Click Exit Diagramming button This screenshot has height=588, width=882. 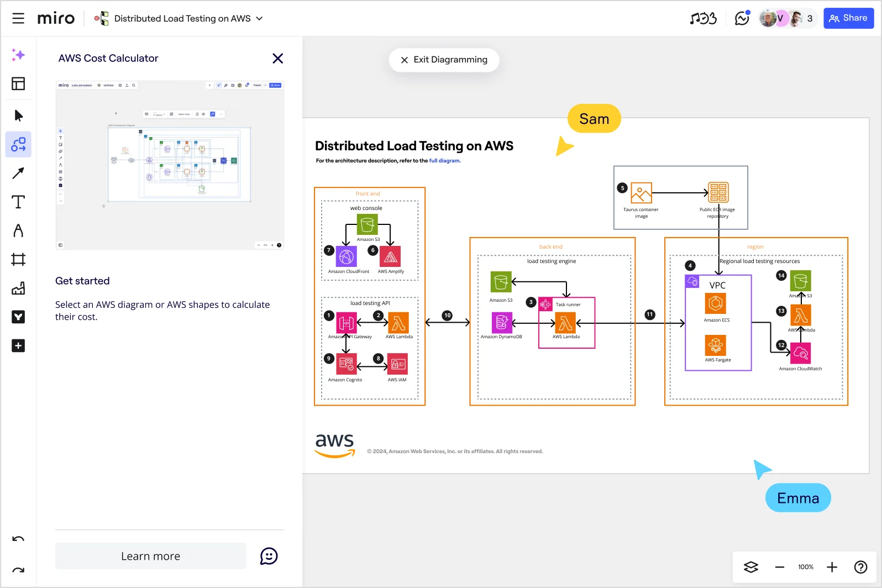point(444,60)
